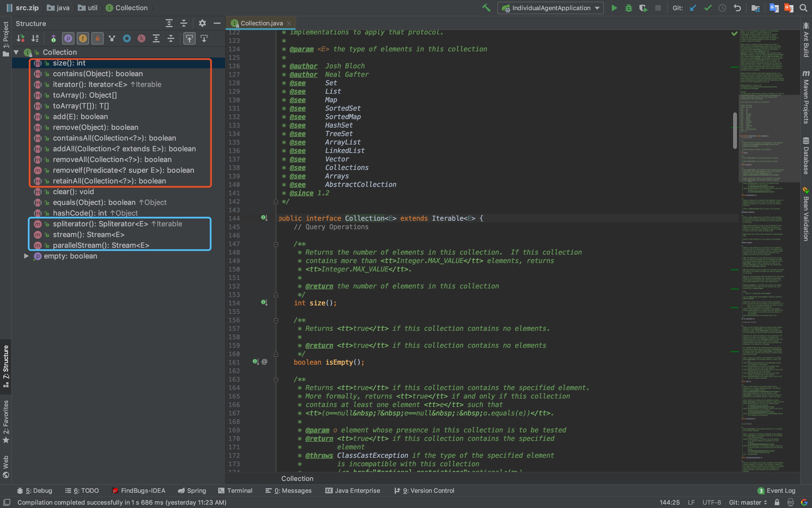Collapse the Collection root node
The height and width of the screenshot is (508, 812).
click(16, 52)
